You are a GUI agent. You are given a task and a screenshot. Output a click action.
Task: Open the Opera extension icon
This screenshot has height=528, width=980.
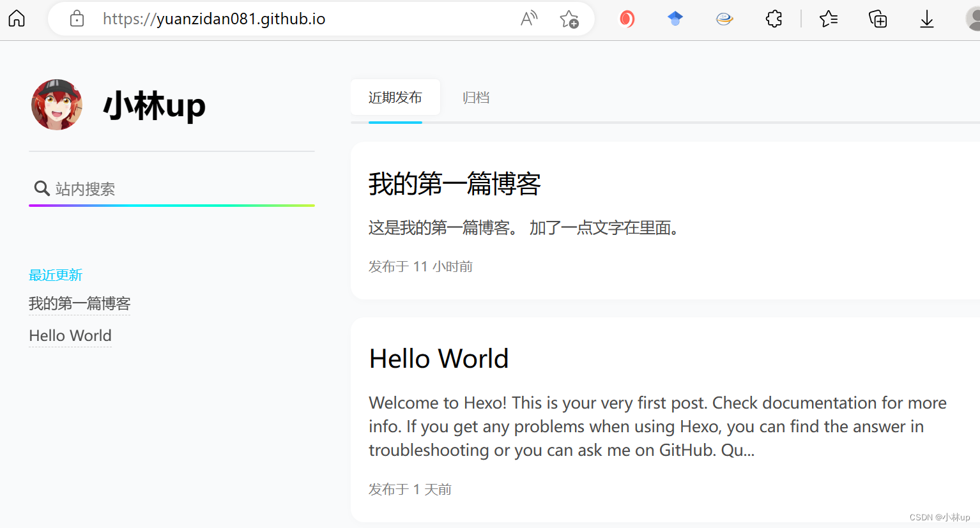627,19
